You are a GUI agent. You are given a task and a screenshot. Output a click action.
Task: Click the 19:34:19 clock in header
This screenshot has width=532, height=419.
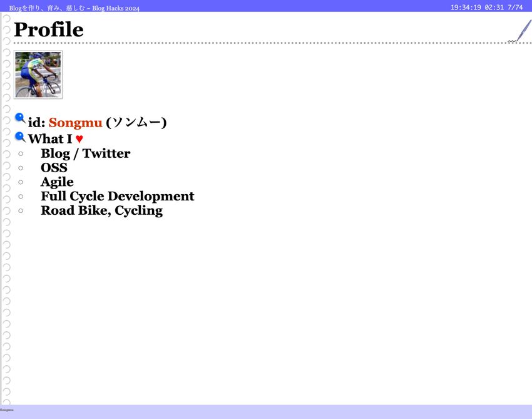tap(466, 8)
